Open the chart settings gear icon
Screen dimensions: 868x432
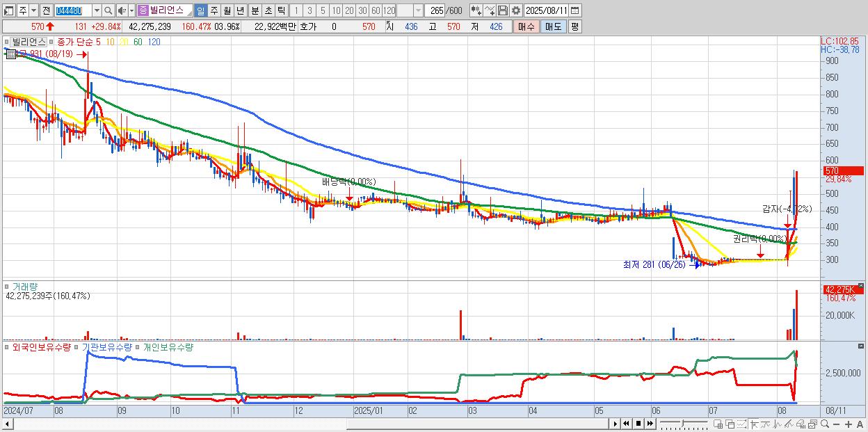click(x=515, y=10)
